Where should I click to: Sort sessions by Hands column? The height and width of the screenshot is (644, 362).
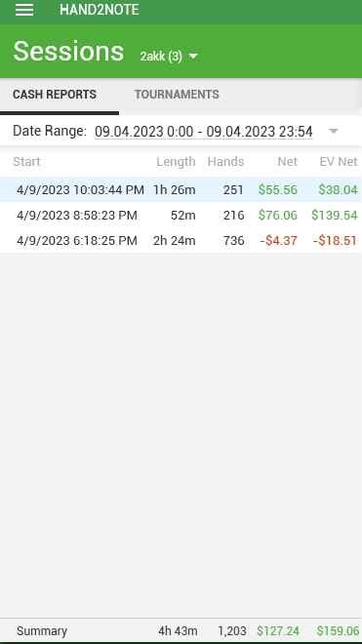pos(225,161)
